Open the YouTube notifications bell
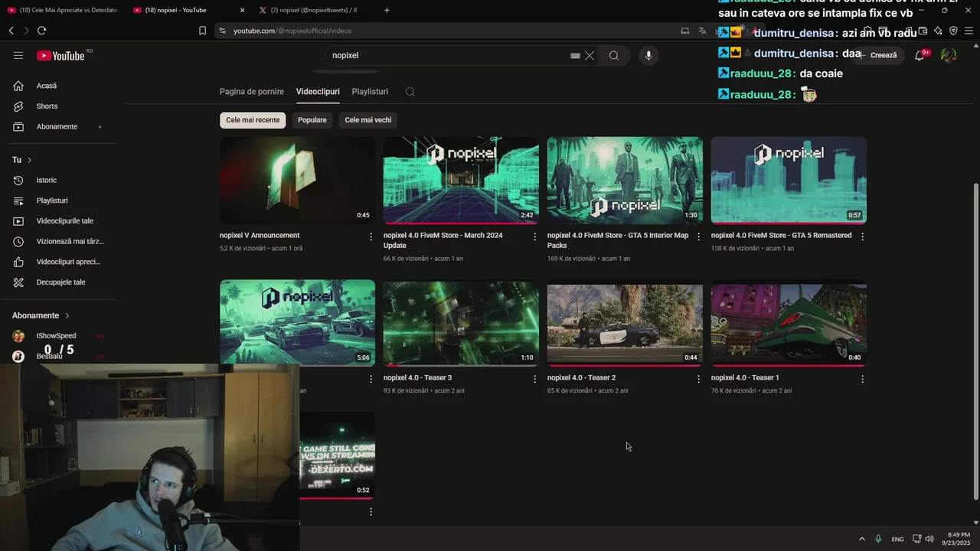 [x=920, y=55]
